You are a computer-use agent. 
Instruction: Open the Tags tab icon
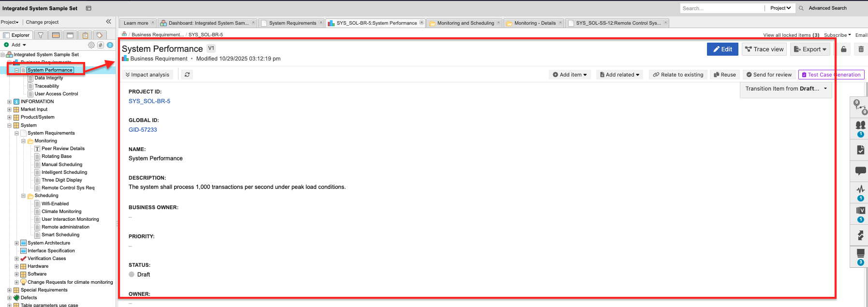click(x=100, y=35)
